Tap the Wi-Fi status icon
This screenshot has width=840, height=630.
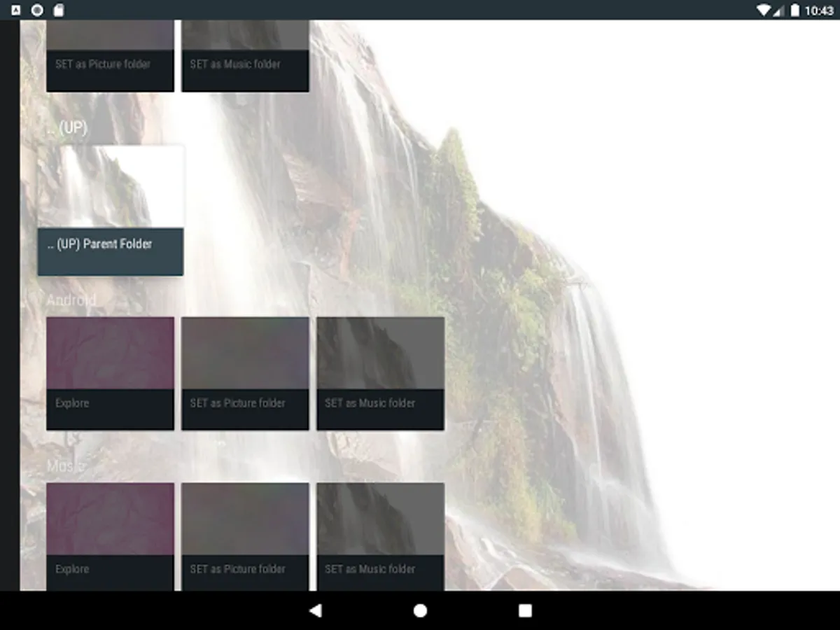(x=764, y=10)
